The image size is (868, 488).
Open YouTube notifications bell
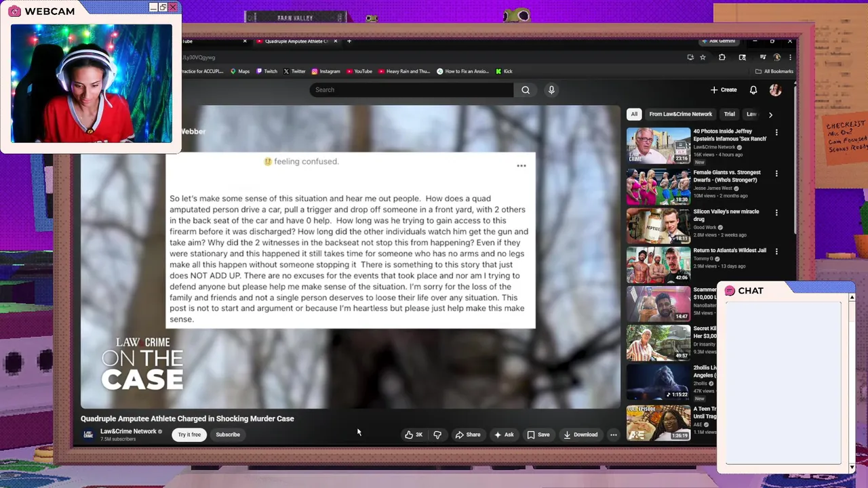[x=753, y=89]
